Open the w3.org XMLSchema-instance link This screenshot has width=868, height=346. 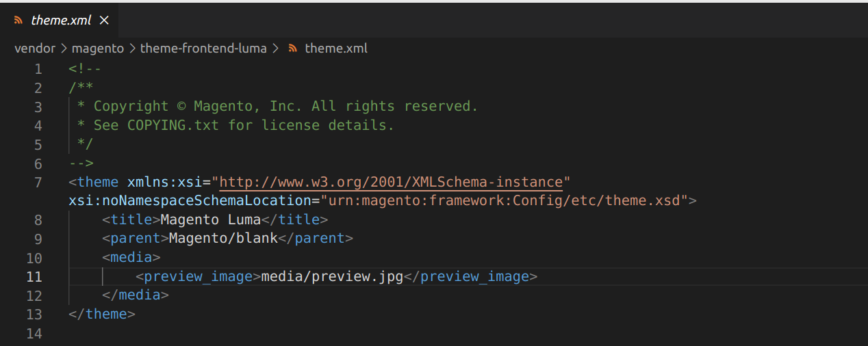point(391,183)
